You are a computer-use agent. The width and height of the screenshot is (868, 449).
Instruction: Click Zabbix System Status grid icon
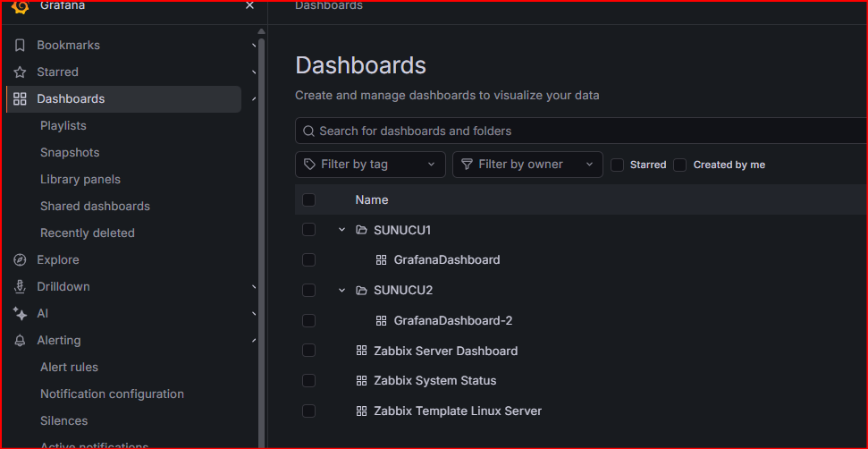coord(361,381)
